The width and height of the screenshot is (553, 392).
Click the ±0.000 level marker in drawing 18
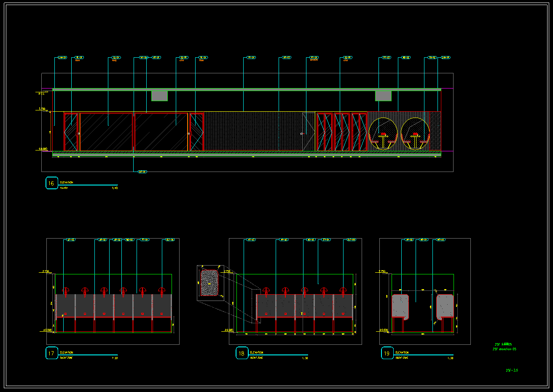tap(228, 330)
